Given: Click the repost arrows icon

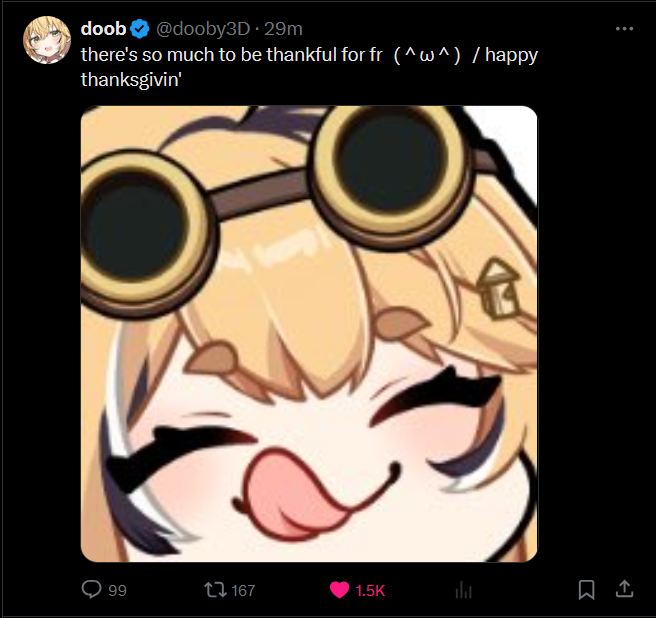Looking at the screenshot, I should pyautogui.click(x=215, y=590).
